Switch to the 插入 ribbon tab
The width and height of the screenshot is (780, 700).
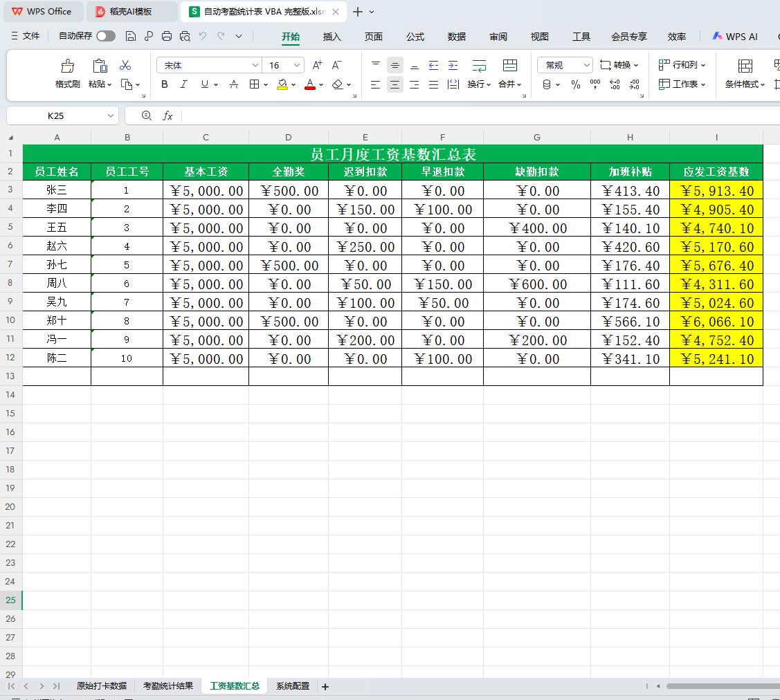(x=332, y=37)
